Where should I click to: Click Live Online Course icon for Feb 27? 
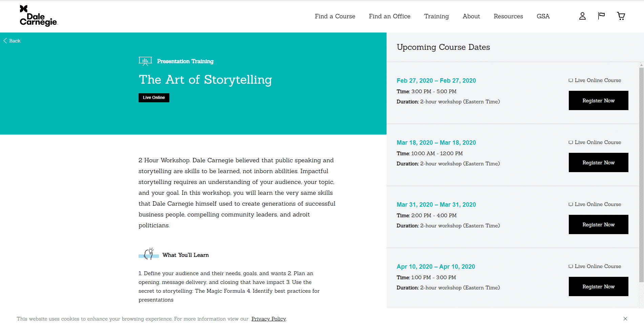571,80
